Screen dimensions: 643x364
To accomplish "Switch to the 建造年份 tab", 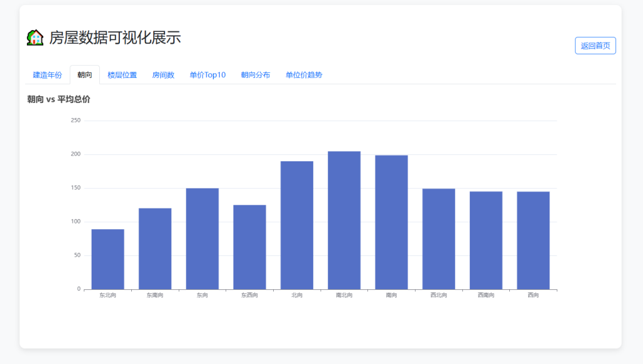I will click(47, 75).
